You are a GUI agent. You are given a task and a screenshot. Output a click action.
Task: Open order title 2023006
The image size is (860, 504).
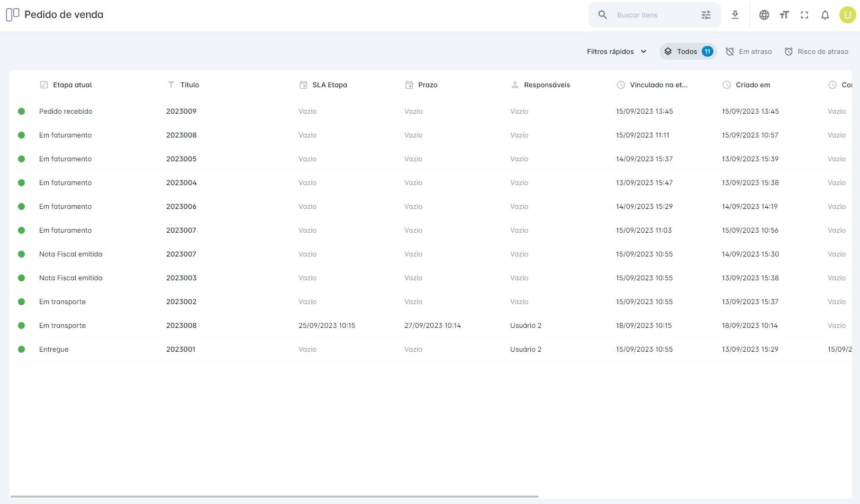(x=181, y=206)
